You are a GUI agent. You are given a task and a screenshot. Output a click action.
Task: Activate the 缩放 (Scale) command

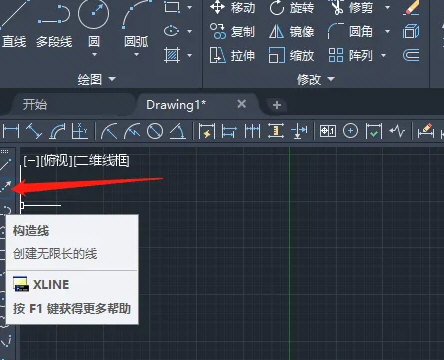[292, 55]
